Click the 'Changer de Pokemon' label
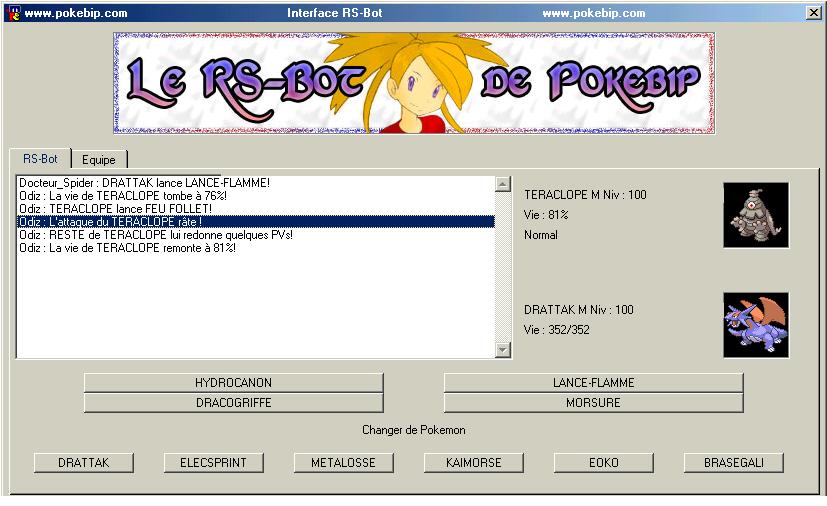 click(414, 430)
